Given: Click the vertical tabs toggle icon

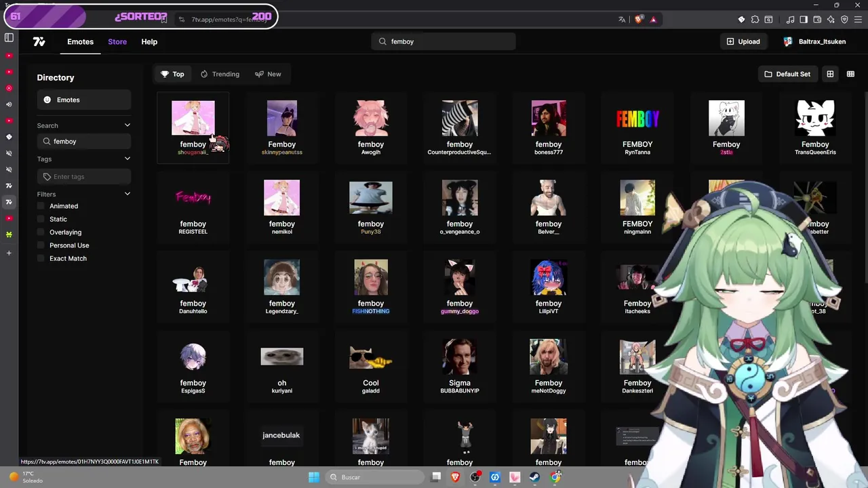Looking at the screenshot, I should coord(9,37).
